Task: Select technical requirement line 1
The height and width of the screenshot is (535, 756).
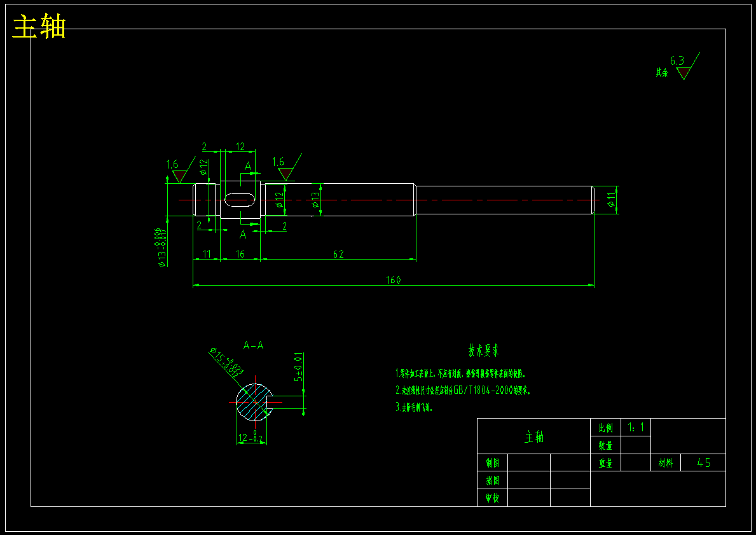Action: (460, 373)
